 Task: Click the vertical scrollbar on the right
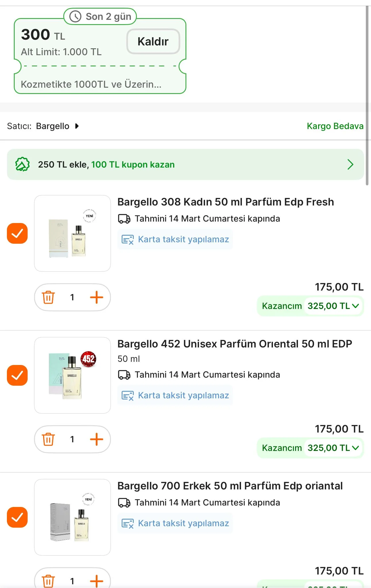[x=367, y=95]
